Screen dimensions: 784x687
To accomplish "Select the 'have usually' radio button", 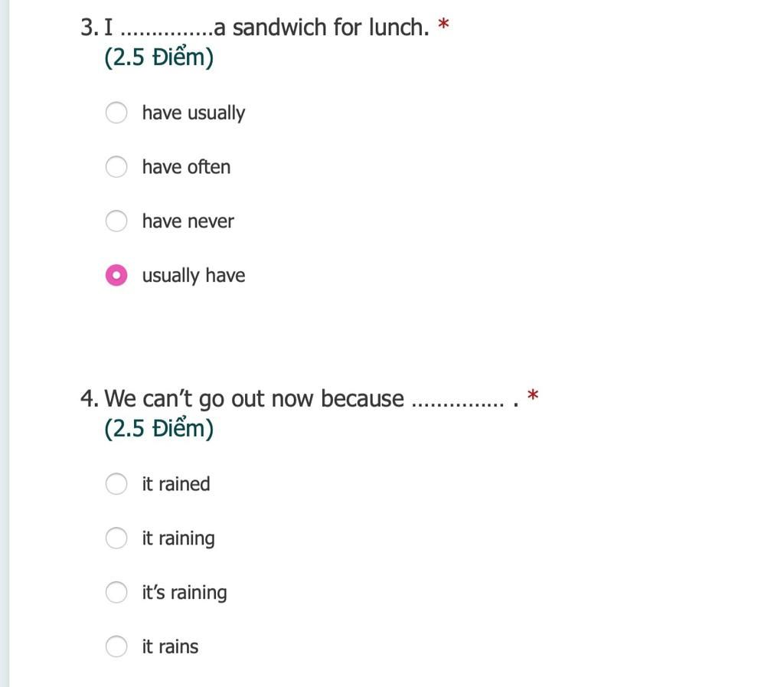I will pos(116,113).
